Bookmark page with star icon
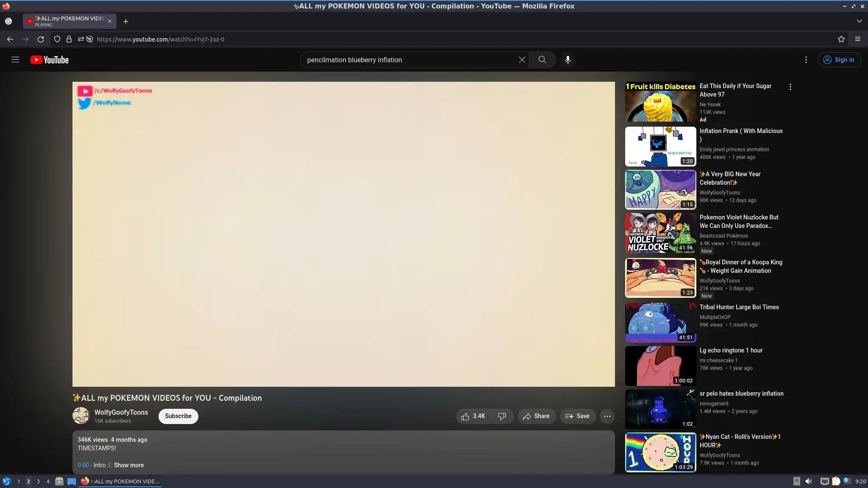The height and width of the screenshot is (488, 868). point(841,39)
